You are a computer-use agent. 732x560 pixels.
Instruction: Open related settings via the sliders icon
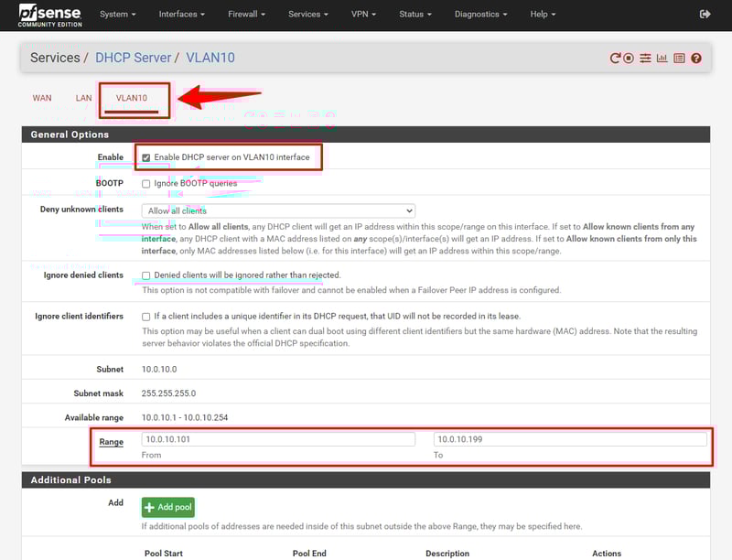point(645,58)
